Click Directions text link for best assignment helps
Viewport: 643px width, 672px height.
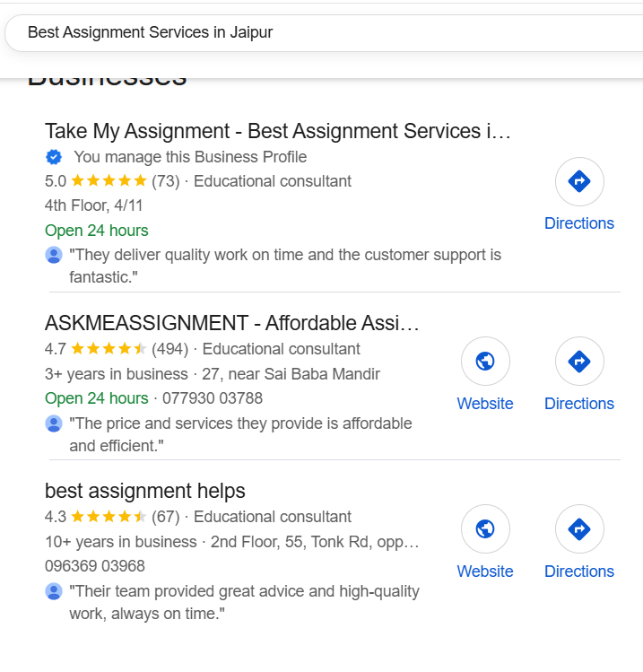[579, 572]
